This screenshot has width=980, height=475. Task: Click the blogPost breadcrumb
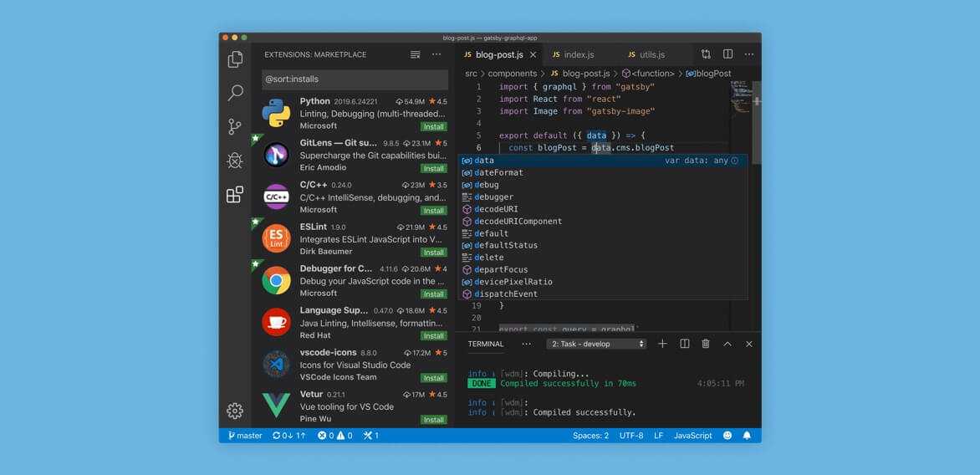point(708,74)
